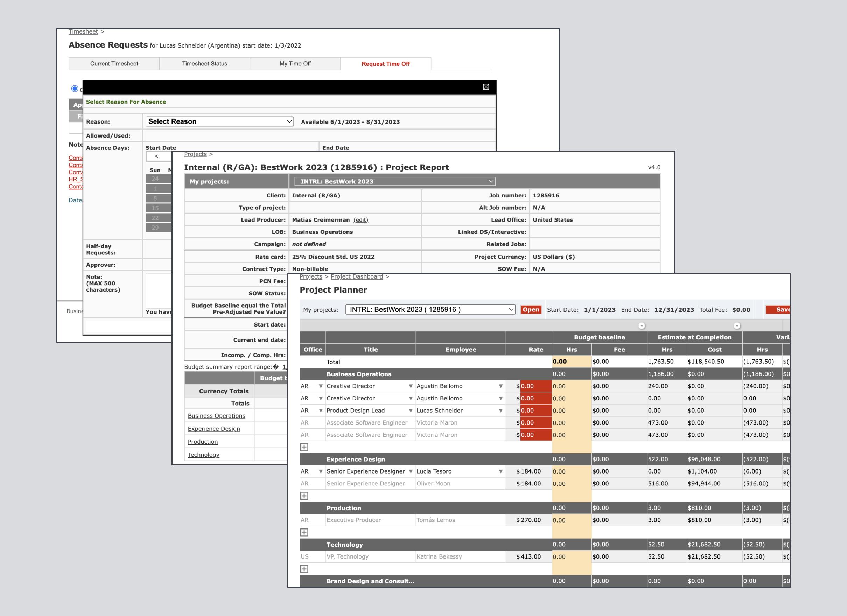
Task: Collapse the Estimate at Completion columns
Action: (737, 326)
